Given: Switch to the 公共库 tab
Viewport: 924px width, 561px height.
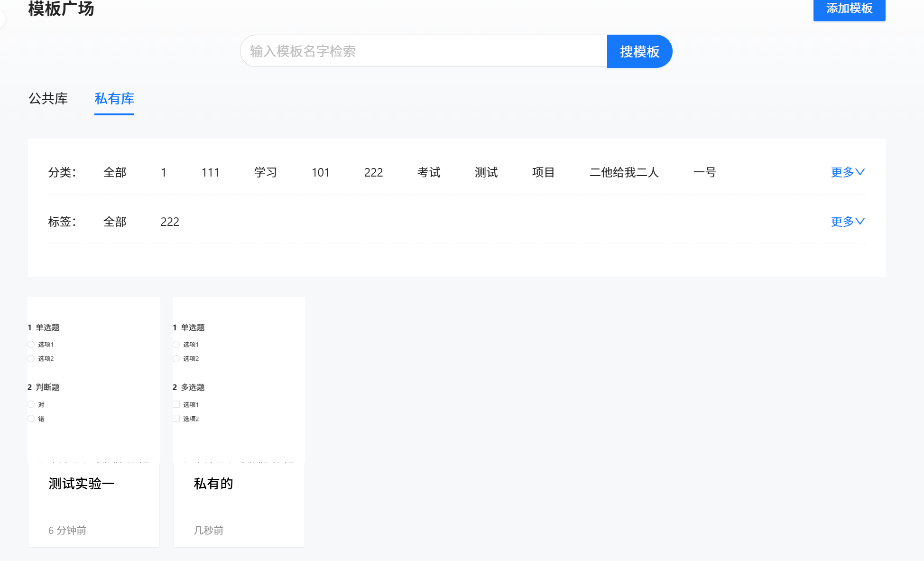Looking at the screenshot, I should [48, 99].
